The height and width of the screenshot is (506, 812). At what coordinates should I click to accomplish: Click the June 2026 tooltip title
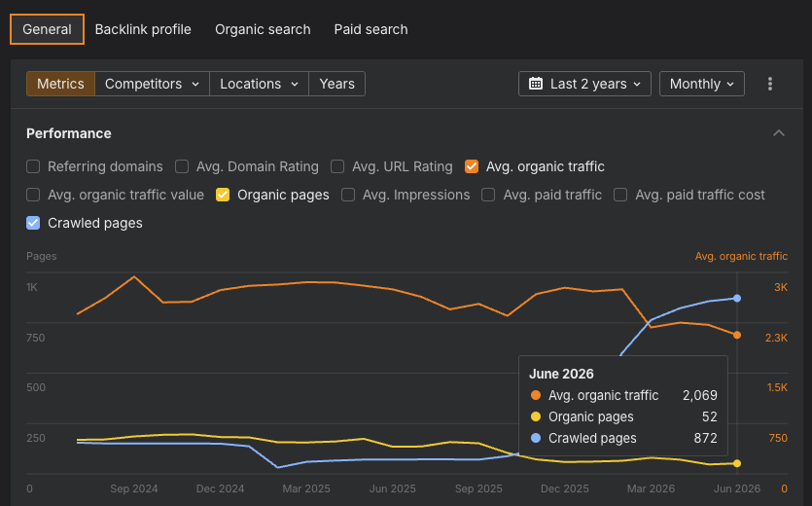click(x=561, y=374)
